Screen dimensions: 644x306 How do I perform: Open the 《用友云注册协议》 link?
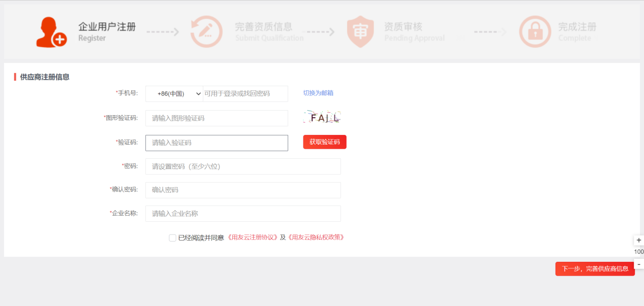pos(252,237)
